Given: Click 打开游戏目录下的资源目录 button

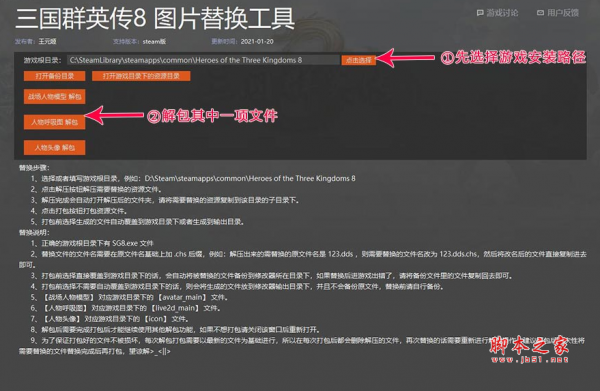Looking at the screenshot, I should (141, 76).
